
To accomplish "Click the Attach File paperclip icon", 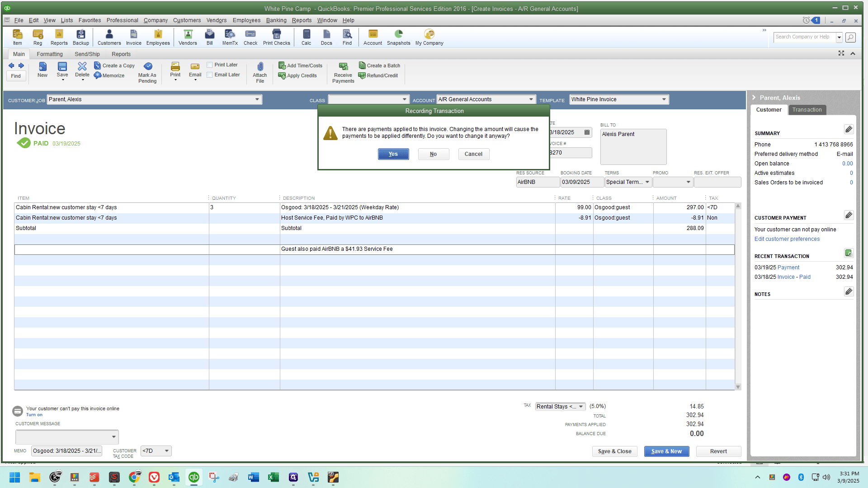I will 260,72.
